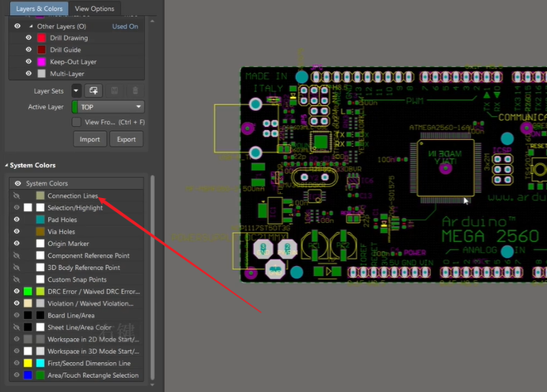Show Sheet Line/Area Color via eye icon
Screen dimensions: 547x392
click(x=17, y=327)
